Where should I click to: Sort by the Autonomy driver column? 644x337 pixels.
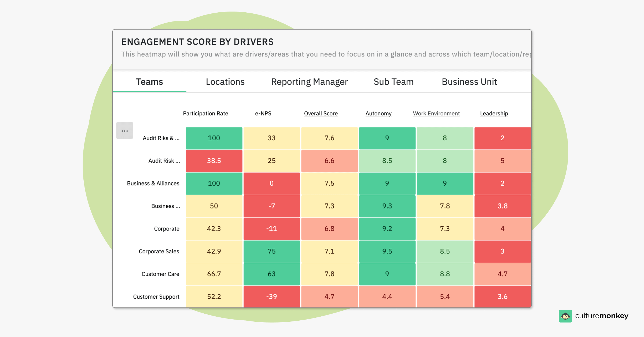(378, 113)
